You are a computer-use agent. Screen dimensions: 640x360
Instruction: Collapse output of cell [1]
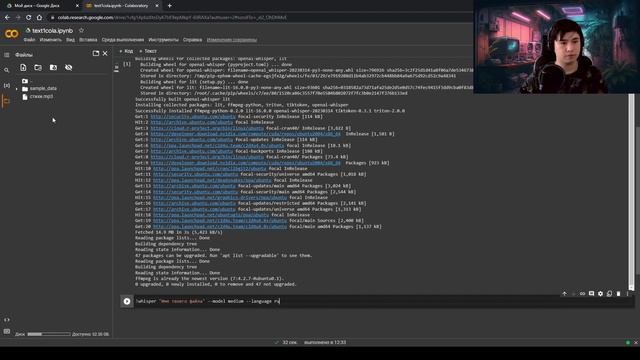(x=116, y=68)
